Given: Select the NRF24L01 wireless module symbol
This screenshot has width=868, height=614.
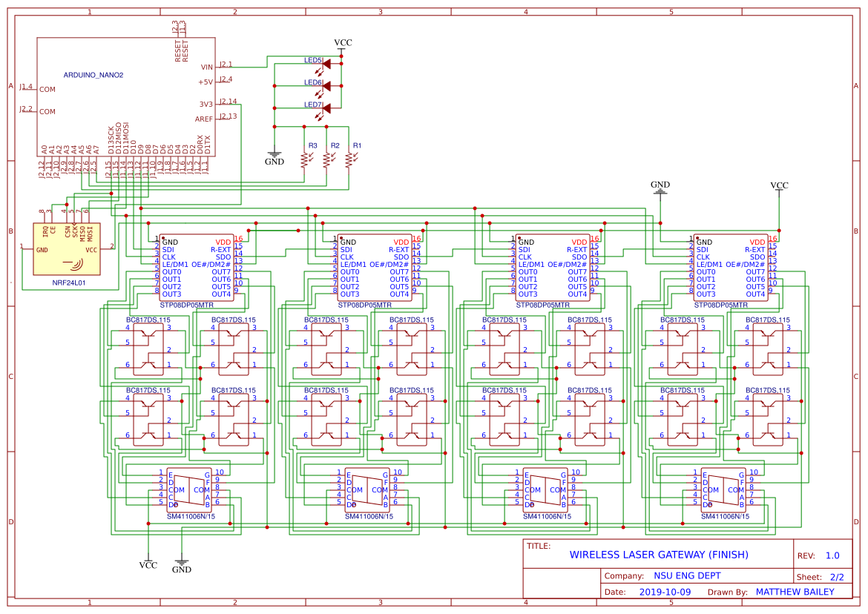Looking at the screenshot, I should 67,248.
